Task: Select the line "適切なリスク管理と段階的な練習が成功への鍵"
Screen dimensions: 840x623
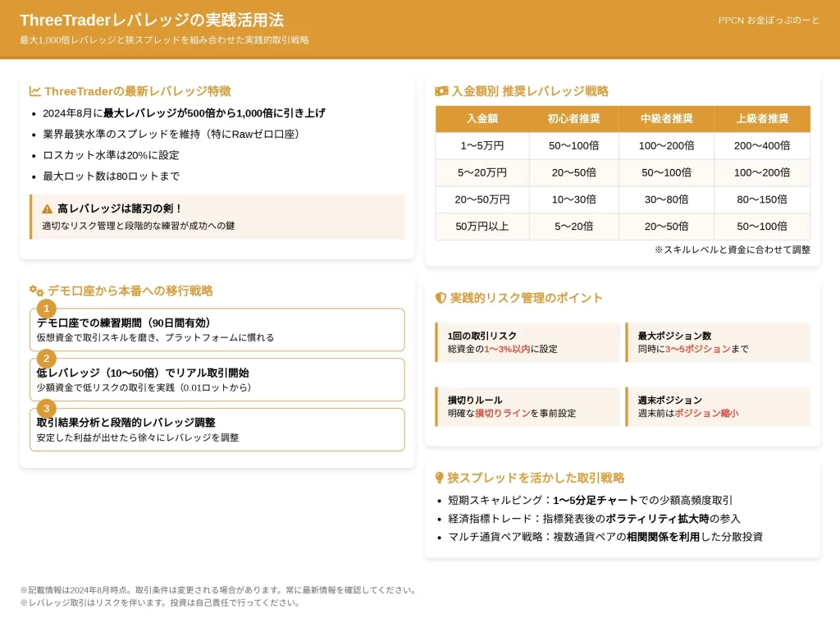Action: 138,226
